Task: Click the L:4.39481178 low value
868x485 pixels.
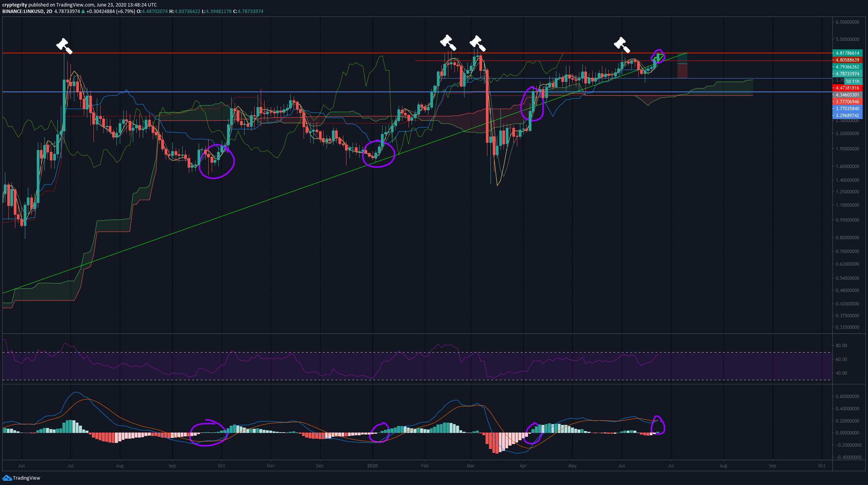Action: point(216,11)
